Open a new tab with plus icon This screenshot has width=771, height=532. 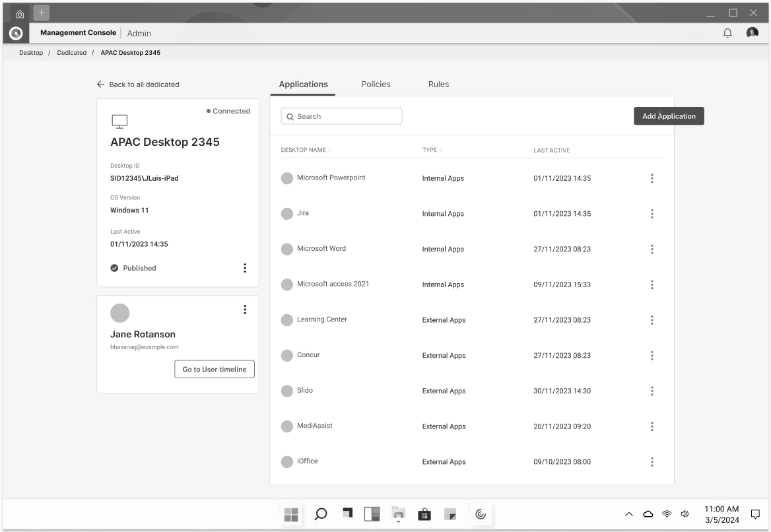[42, 13]
